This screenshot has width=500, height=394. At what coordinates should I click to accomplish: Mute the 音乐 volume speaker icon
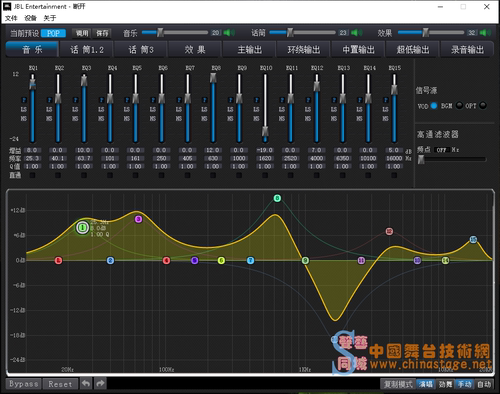[x=229, y=33]
